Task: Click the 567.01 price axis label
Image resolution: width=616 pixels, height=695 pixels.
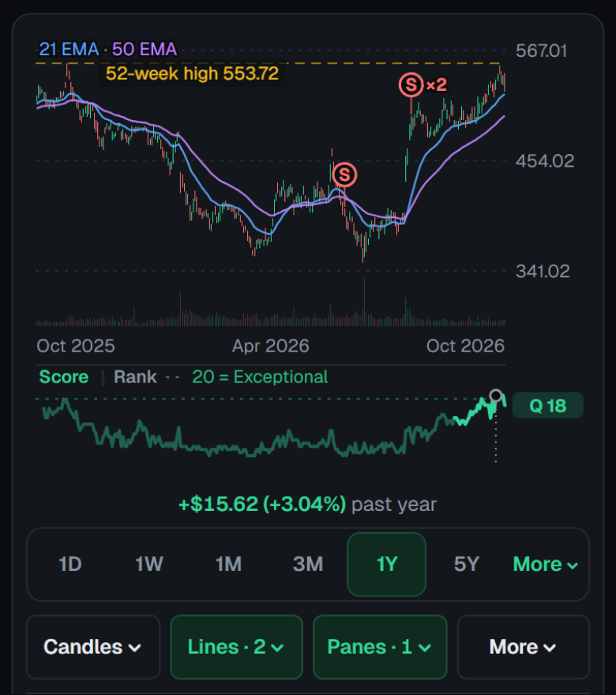Action: click(542, 51)
